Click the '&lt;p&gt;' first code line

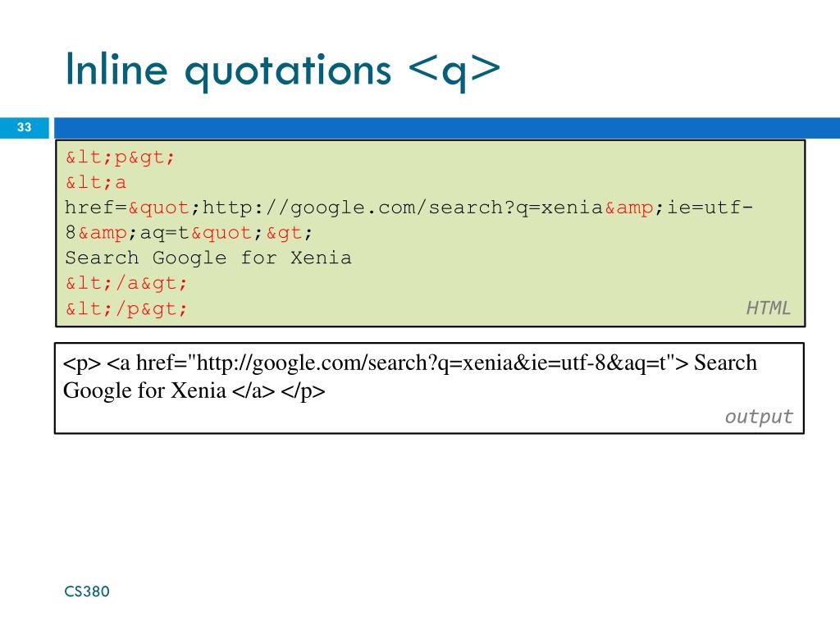pos(120,157)
